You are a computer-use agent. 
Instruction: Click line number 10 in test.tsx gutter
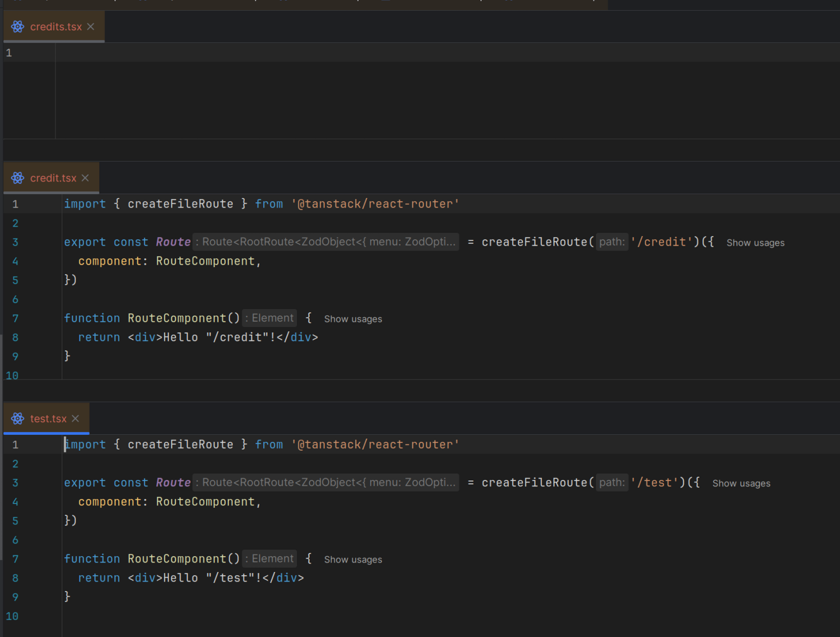(12, 616)
